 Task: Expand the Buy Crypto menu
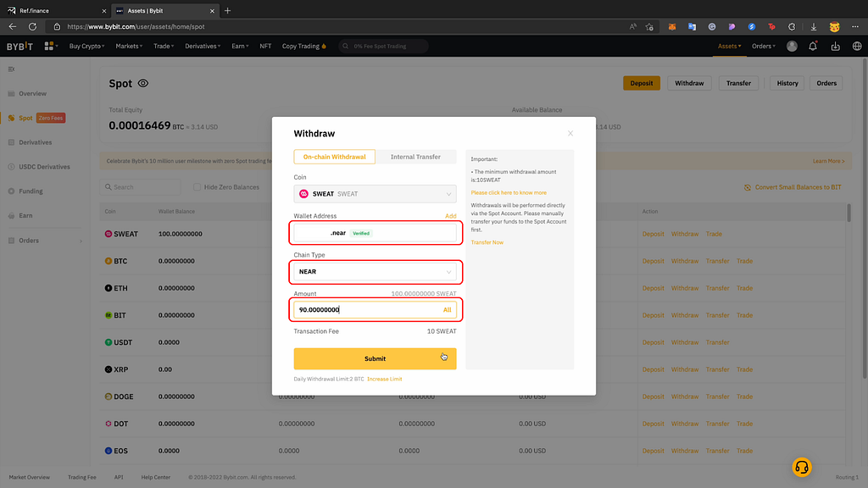[x=87, y=46]
